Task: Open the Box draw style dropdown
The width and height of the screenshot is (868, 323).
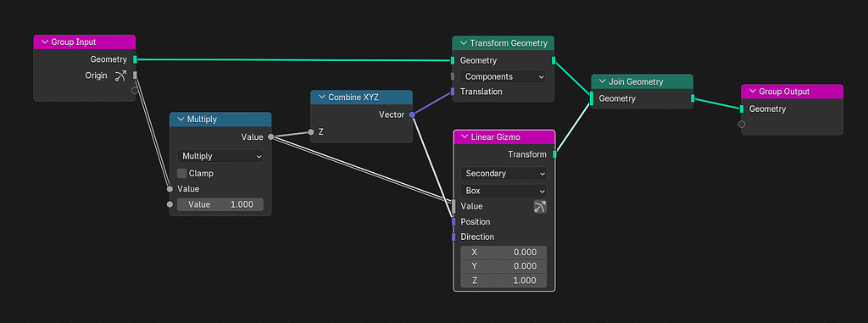Action: 504,191
